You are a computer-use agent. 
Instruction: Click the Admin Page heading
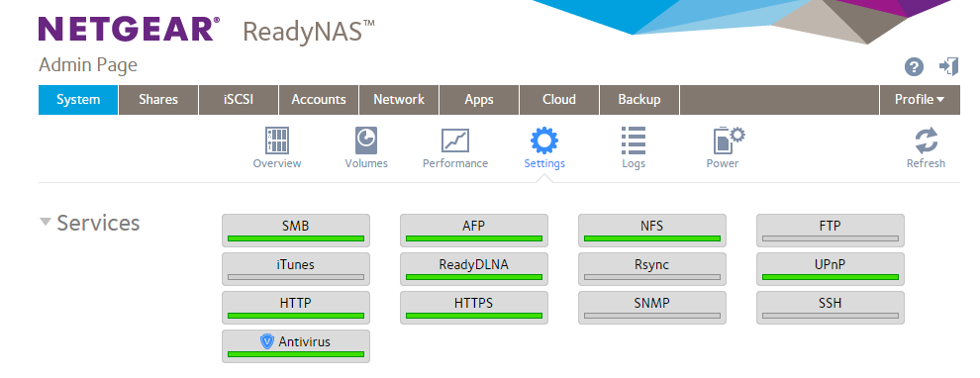click(88, 65)
